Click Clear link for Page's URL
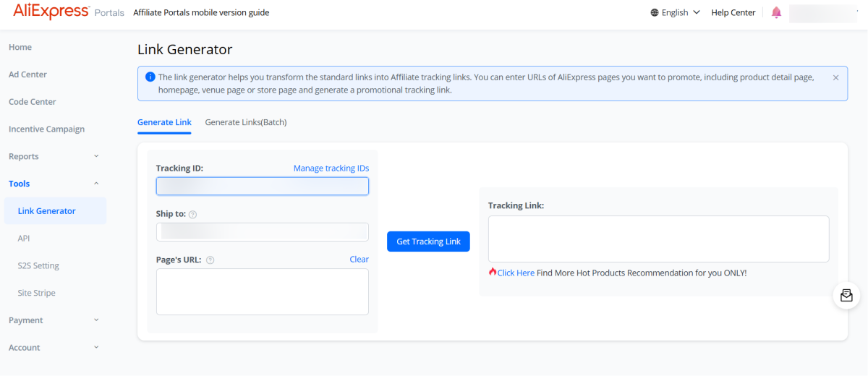The height and width of the screenshot is (376, 868). (359, 259)
